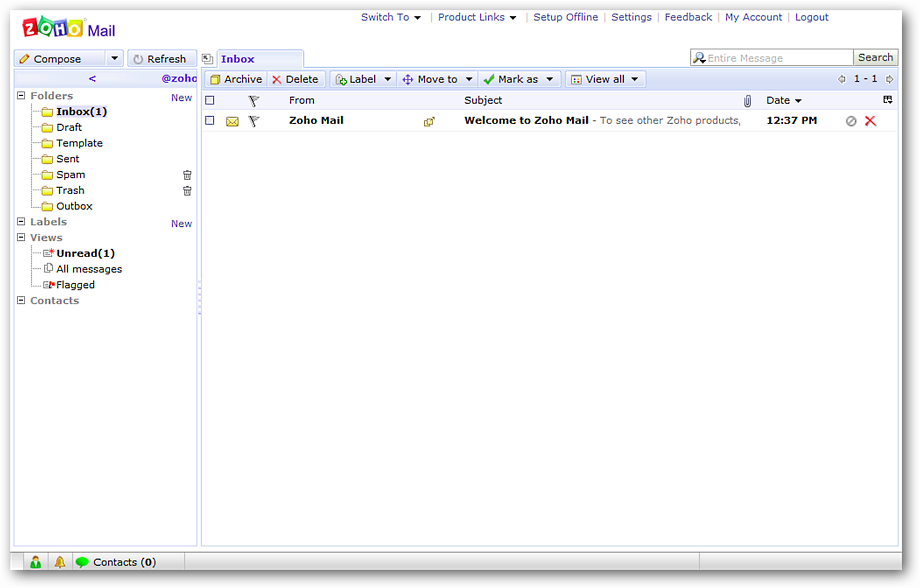Open Zoho Mail message in new window icon
Screen dimensions: 920x588
429,121
